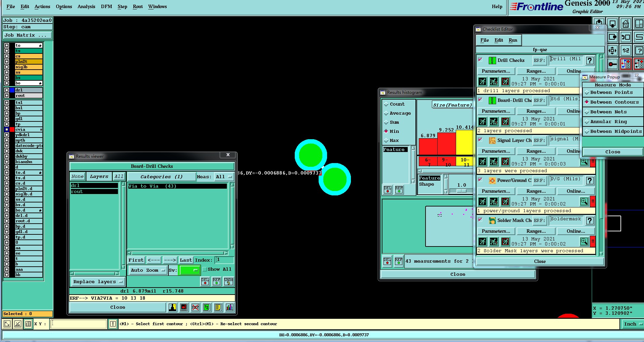Image resolution: width=644 pixels, height=342 pixels.
Task: Click the 1:2 scale toolbar icon
Action: pyautogui.click(x=626, y=50)
